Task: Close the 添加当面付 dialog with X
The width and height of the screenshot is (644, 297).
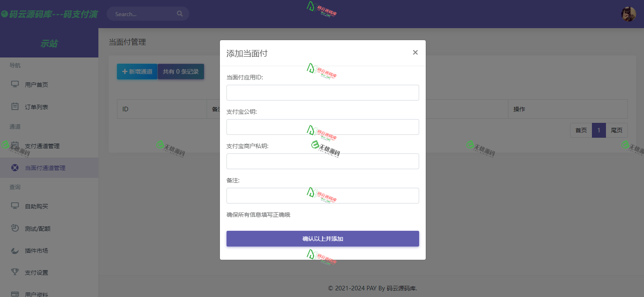Action: point(415,52)
